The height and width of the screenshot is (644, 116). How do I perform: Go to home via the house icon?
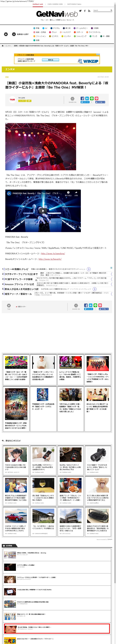[x=6, y=34]
